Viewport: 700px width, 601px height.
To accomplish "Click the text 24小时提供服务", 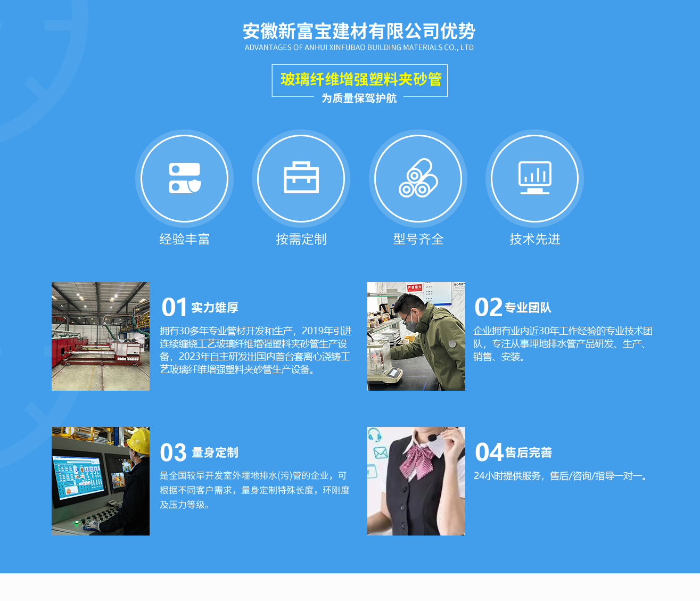I will pyautogui.click(x=508, y=476).
